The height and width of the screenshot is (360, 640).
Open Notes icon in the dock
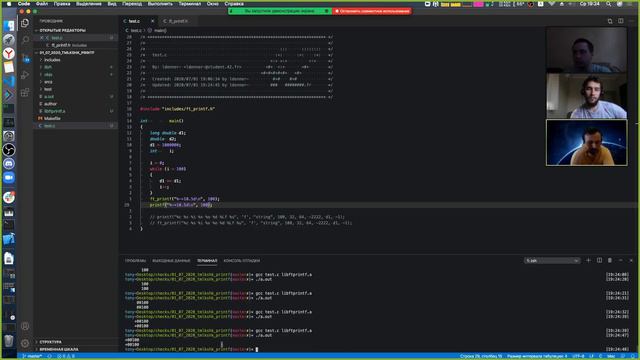[x=9, y=67]
